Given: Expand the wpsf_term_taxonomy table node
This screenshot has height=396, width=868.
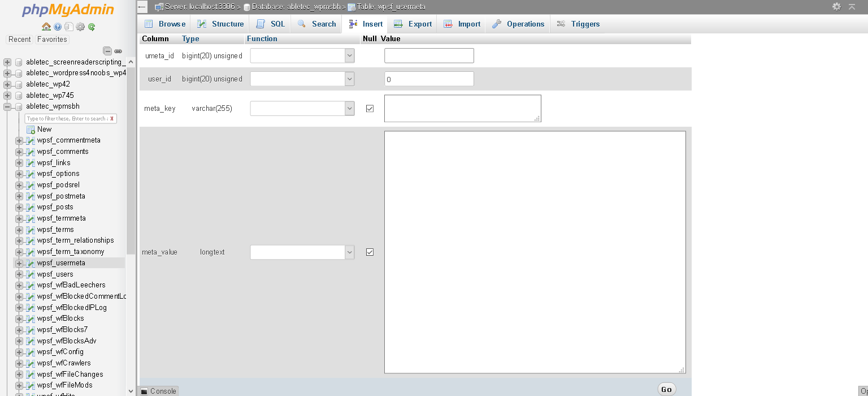Looking at the screenshot, I should (19, 252).
